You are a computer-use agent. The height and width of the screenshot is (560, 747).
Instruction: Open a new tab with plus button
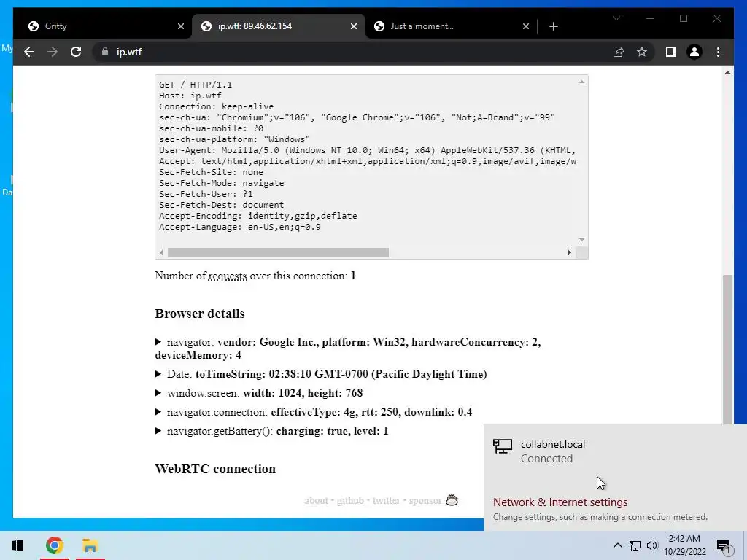553,26
